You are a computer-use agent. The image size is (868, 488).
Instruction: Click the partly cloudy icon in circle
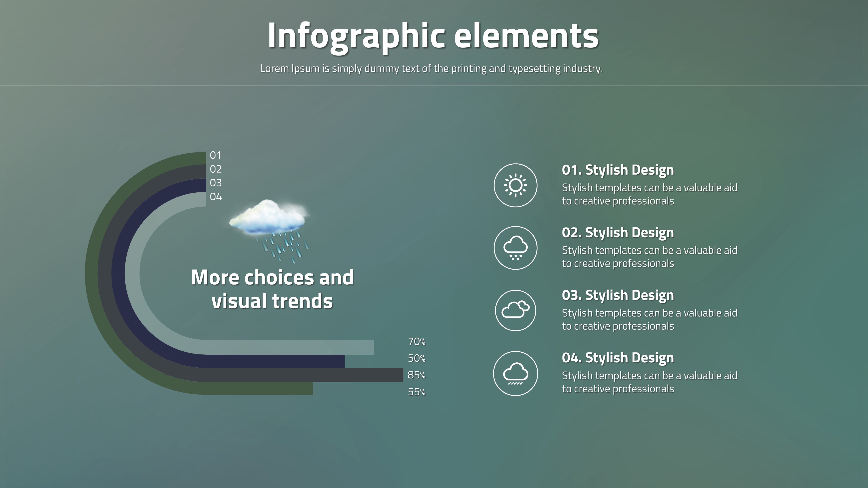tap(515, 311)
